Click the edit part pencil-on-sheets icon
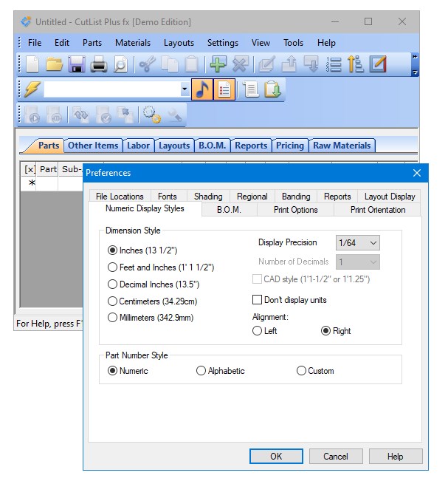 pyautogui.click(x=267, y=64)
